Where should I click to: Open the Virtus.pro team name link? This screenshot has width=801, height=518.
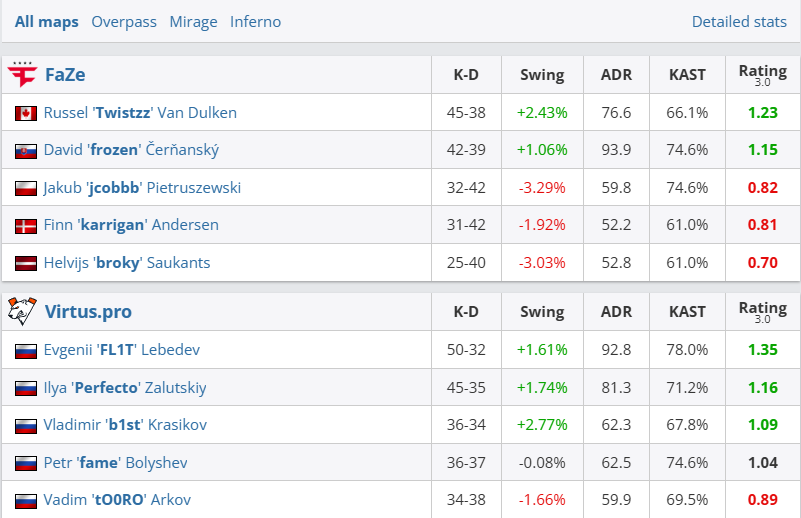[x=88, y=311]
